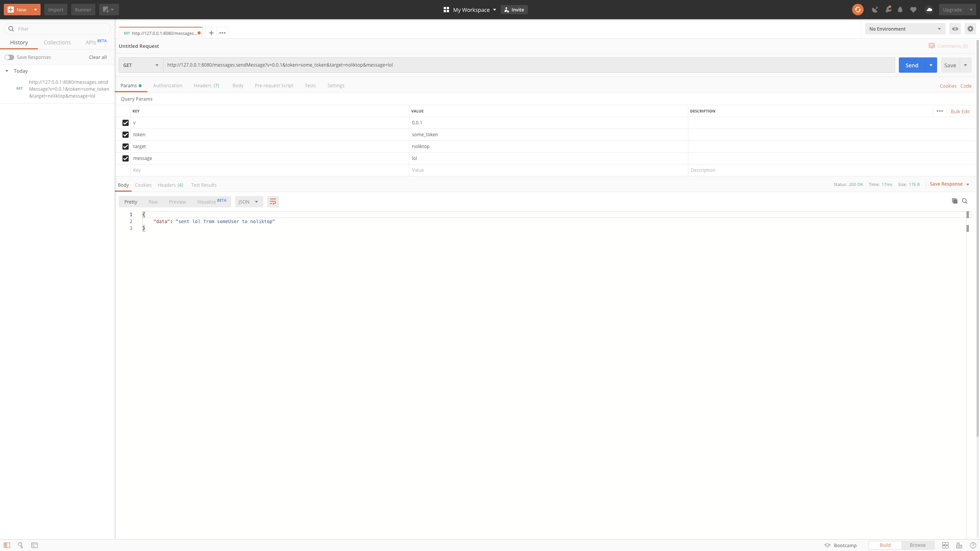Open the new window toolbar icon
This screenshot has height=551, width=980.
point(109,10)
